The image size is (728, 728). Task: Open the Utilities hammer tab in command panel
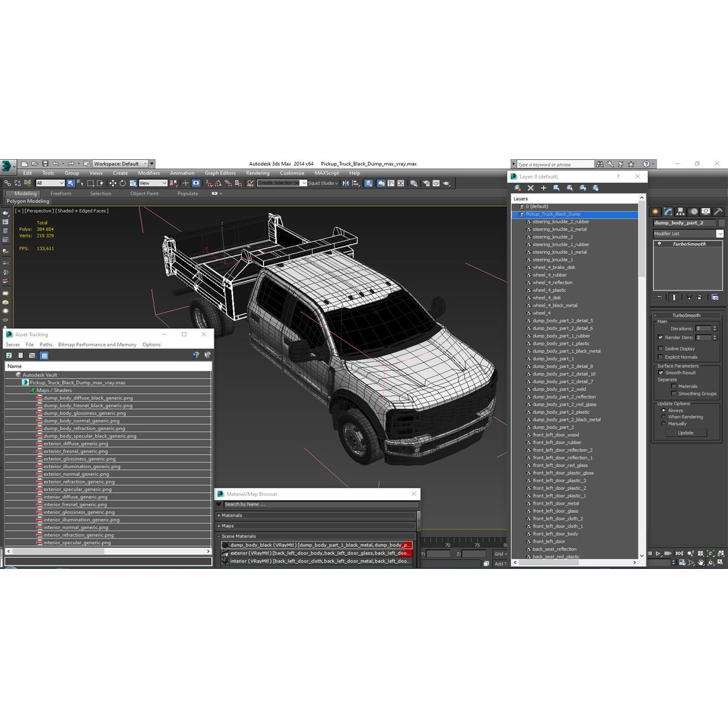click(719, 212)
